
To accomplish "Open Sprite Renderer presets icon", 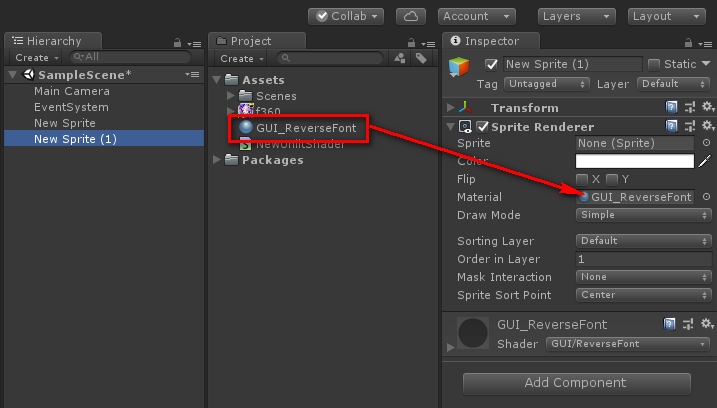I will coord(690,126).
